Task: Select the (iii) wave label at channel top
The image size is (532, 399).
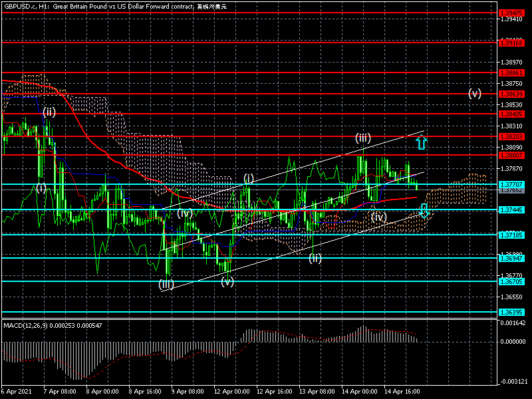Action: (362, 138)
